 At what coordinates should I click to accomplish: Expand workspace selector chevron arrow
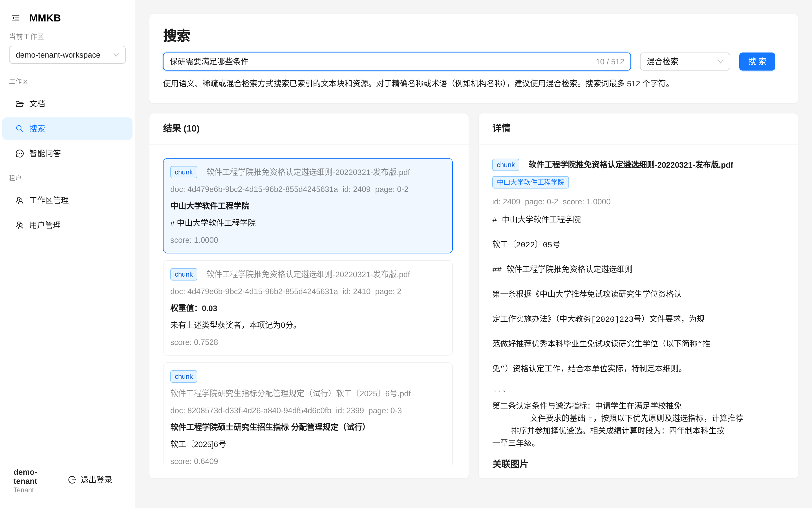(x=116, y=55)
